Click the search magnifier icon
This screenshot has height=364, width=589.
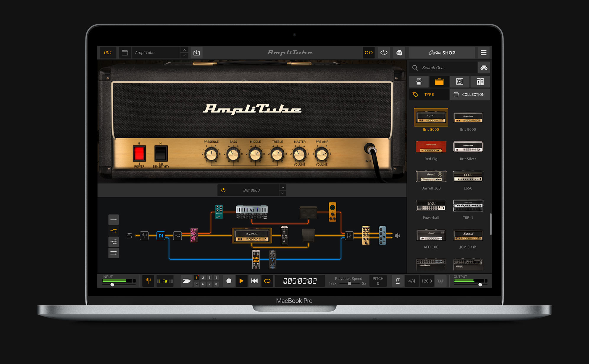pyautogui.click(x=415, y=68)
